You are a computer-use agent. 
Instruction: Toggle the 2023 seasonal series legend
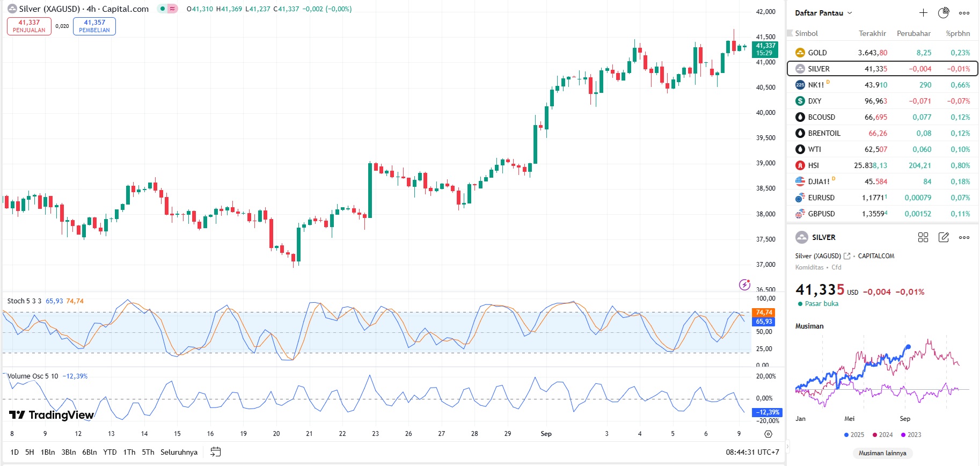911,435
